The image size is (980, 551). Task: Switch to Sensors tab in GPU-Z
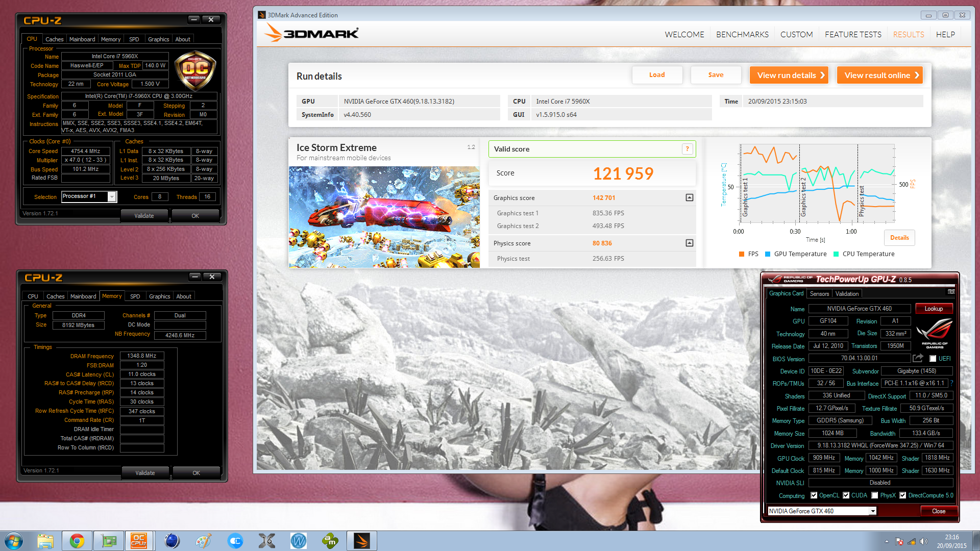819,293
